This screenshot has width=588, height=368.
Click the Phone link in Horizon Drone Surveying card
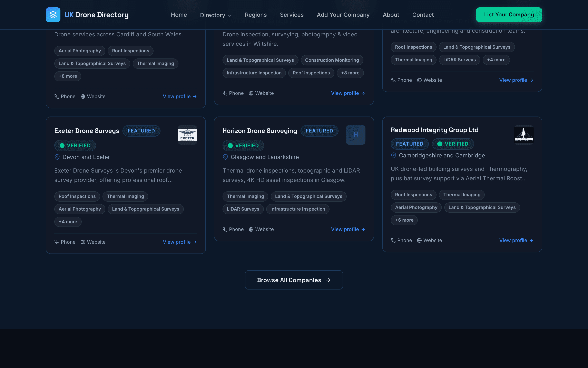[x=233, y=229]
